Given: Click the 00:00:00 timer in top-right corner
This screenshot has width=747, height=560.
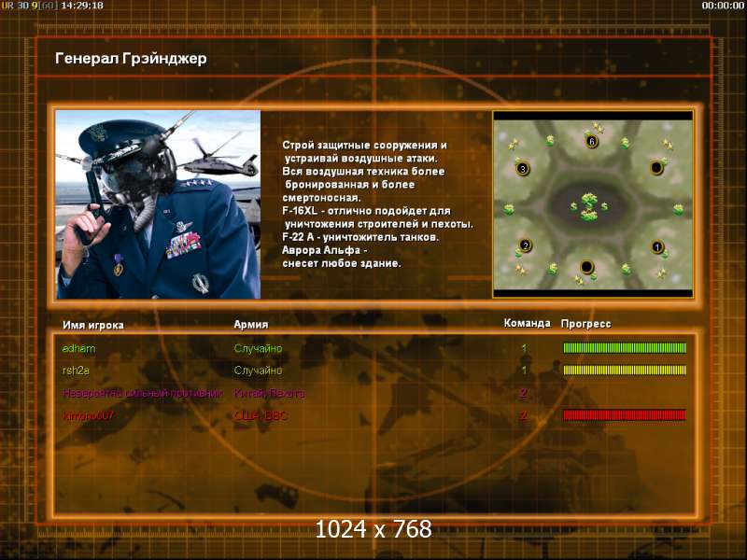Looking at the screenshot, I should click(723, 6).
